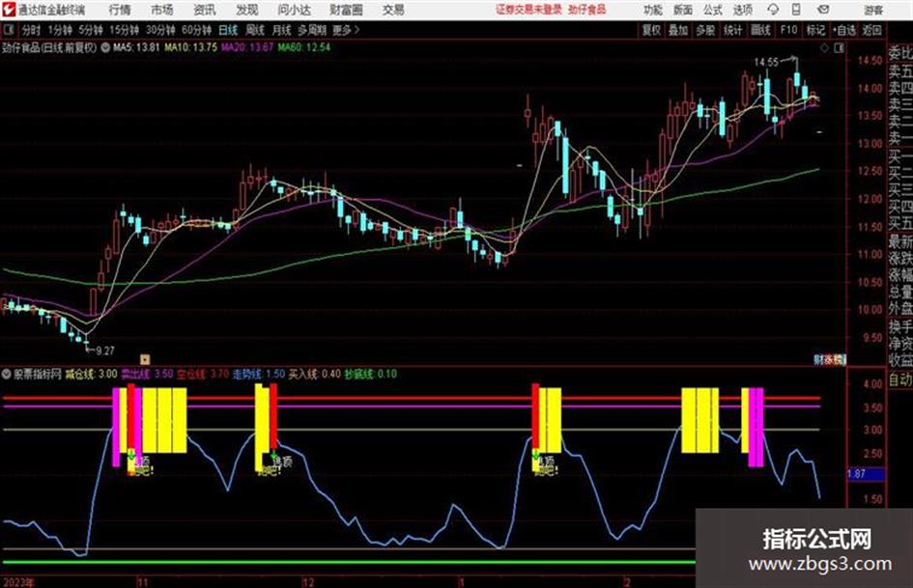Viewport: 913px width, 588px height.
Task: Click the 多股 toolbar button
Action: 705,30
